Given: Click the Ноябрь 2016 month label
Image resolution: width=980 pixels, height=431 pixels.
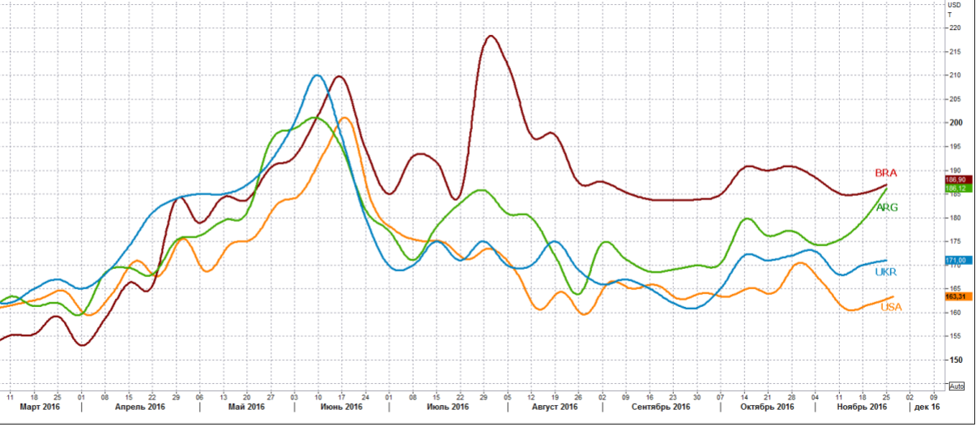Looking at the screenshot, I should tap(861, 407).
